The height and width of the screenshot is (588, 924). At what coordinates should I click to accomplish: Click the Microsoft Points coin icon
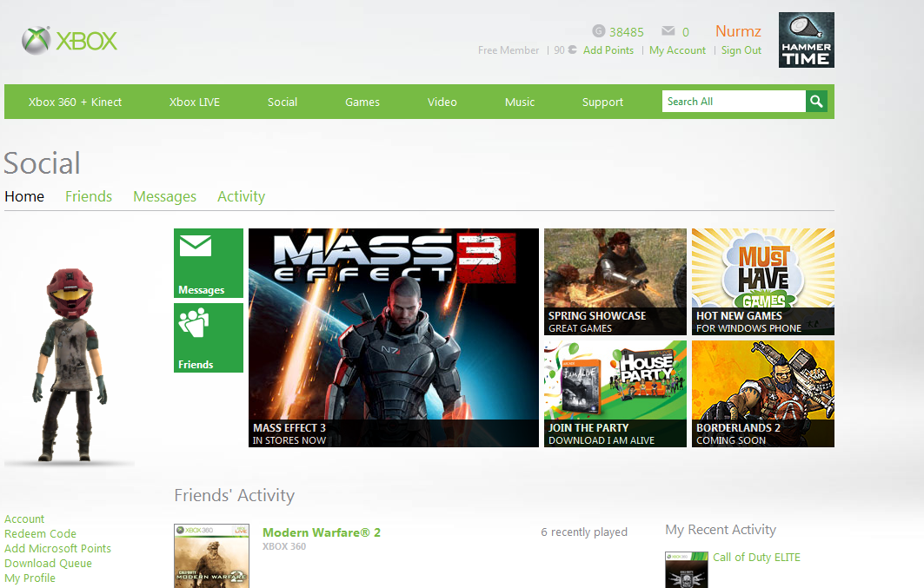(x=572, y=50)
